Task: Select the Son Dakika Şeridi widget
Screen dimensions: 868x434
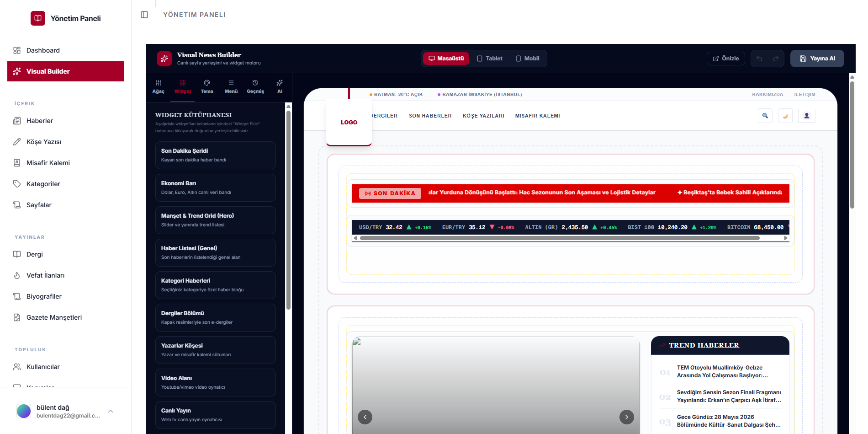Action: tap(216, 155)
